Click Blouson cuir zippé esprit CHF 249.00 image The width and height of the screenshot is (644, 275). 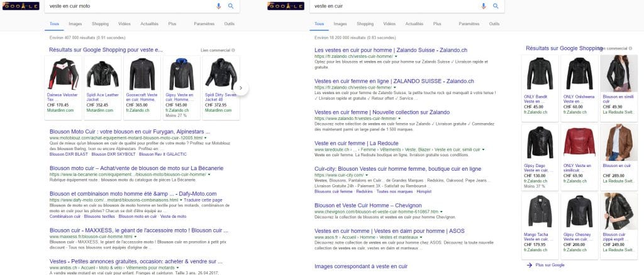point(619,211)
